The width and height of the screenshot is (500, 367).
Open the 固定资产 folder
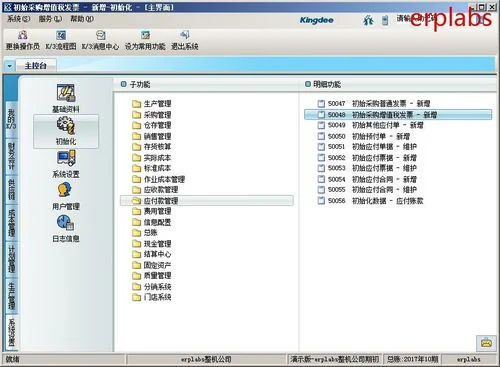tap(152, 265)
